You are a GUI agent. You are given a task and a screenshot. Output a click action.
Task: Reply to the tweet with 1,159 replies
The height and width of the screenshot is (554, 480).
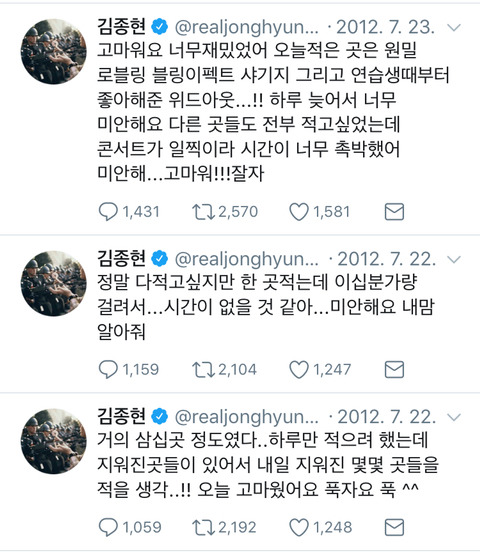tap(108, 369)
